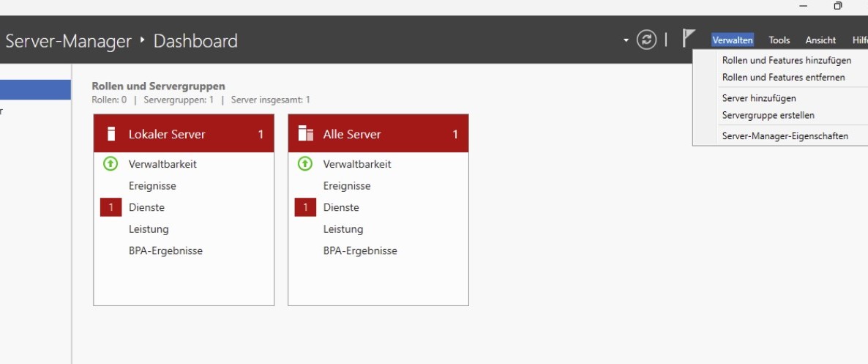Click green Verwaltbarkeit icon under Lokaler Server
The image size is (868, 364).
[111, 164]
